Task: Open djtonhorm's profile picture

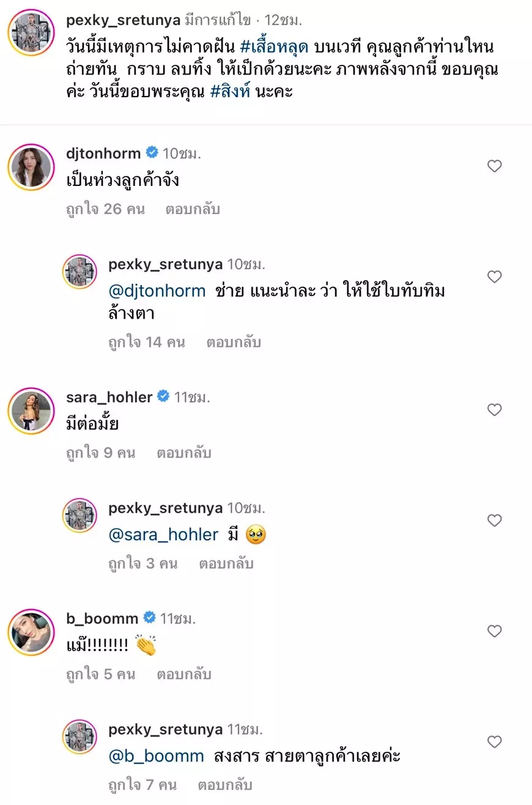Action: (31, 167)
